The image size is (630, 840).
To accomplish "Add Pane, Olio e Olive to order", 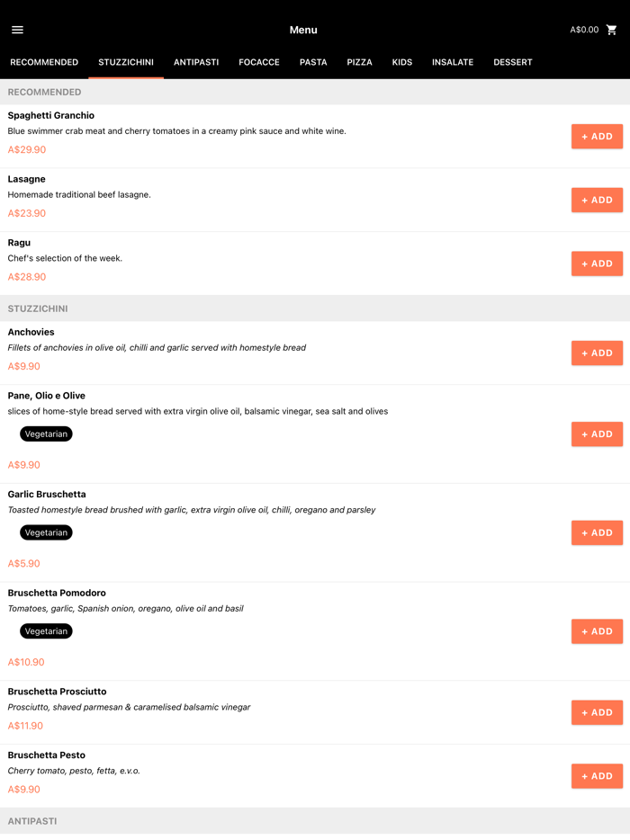I will click(597, 434).
